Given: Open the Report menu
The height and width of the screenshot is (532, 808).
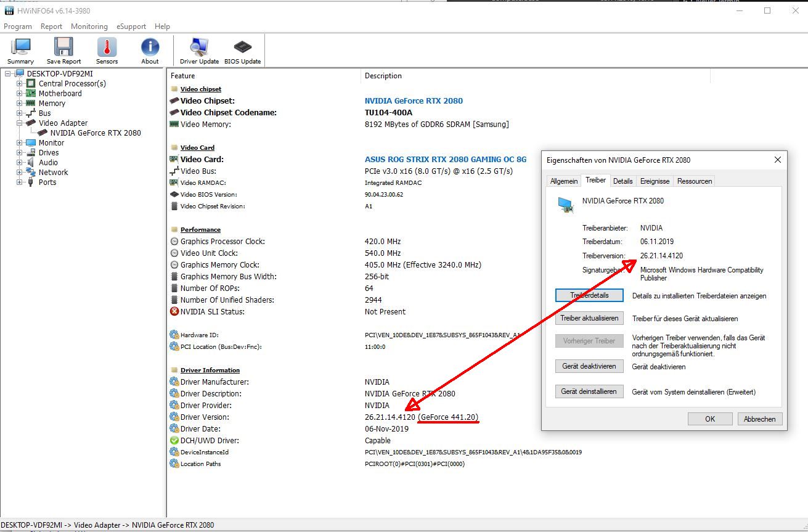Looking at the screenshot, I should click(51, 27).
